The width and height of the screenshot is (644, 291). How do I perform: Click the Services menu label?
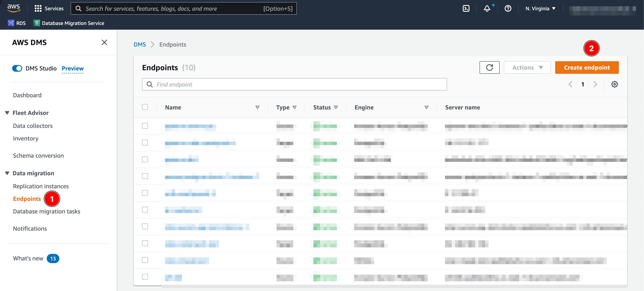[x=54, y=9]
